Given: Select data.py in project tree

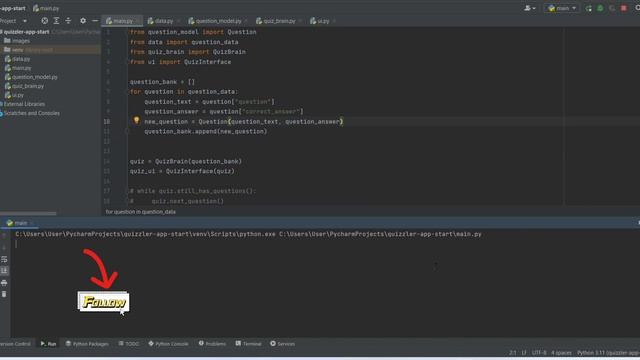Looking at the screenshot, I should coord(18,59).
